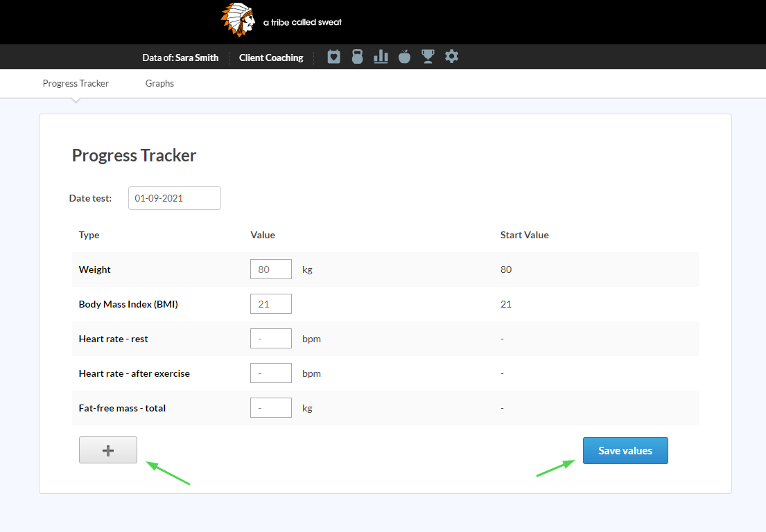Screen dimensions: 766x532
Task: Click the client name Sara Smith
Action: pyautogui.click(x=200, y=57)
